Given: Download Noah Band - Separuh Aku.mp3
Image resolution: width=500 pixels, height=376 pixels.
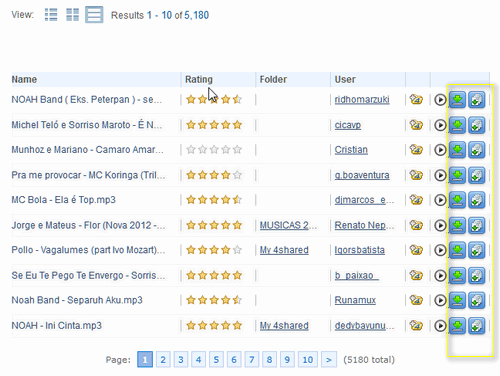Looking at the screenshot, I should coord(458,300).
